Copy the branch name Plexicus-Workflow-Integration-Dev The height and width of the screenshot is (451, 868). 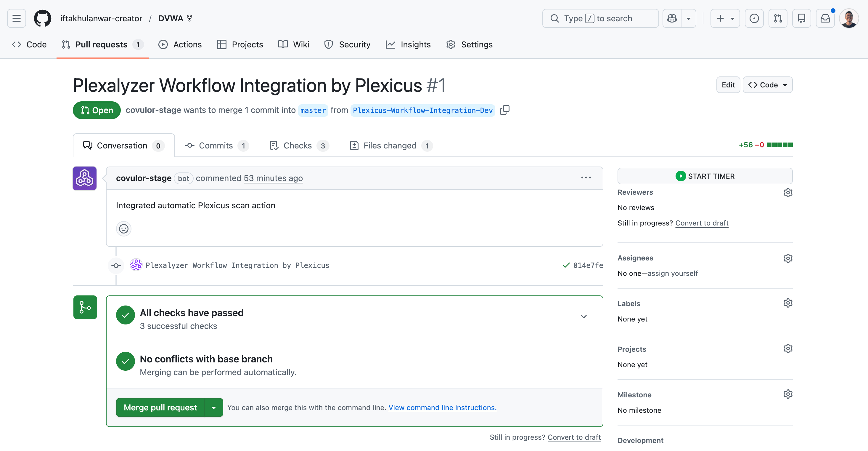click(505, 110)
